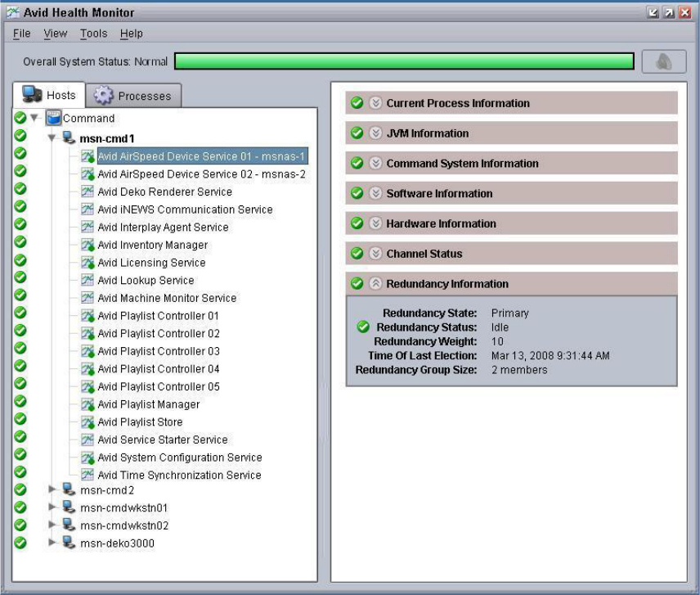Click green status check for JVM Information
700x595 pixels.
coord(357,133)
